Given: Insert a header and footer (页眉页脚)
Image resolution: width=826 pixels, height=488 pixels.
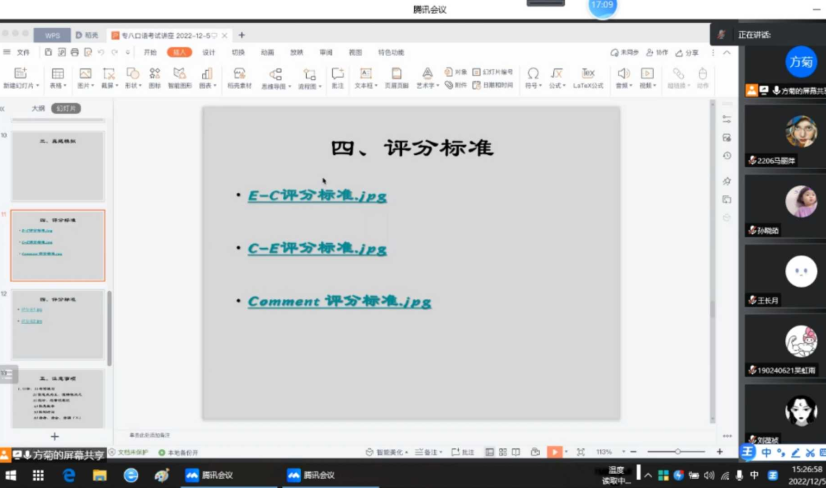Looking at the screenshot, I should coord(396,75).
